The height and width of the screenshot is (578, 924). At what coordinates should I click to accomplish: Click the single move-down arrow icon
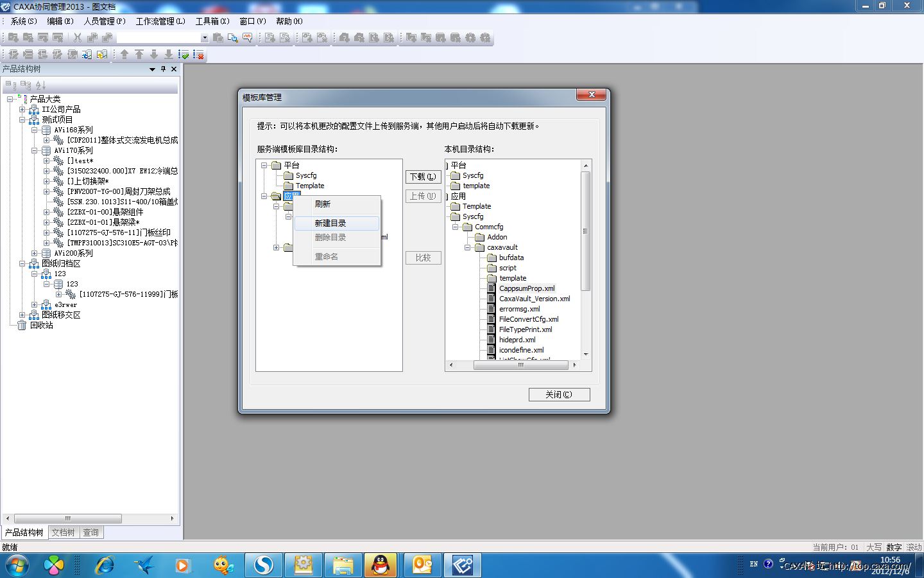pos(154,55)
